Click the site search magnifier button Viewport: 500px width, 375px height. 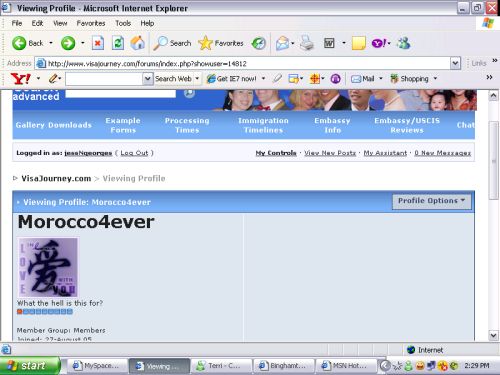pyautogui.click(x=189, y=93)
